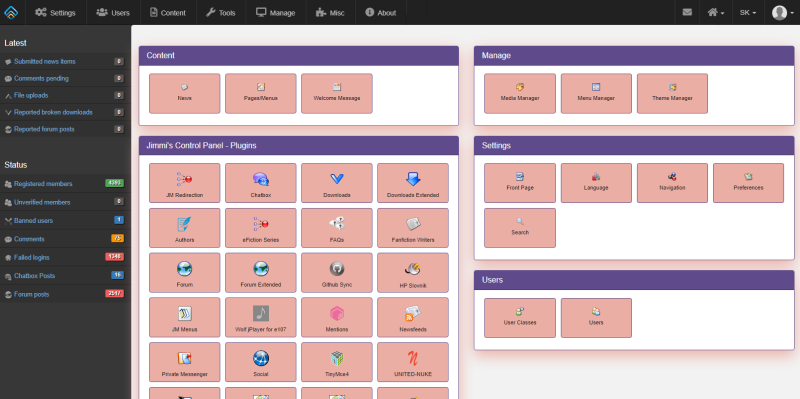Screen dimensions: 800x399
Task: Open the eFiction Series plugin tile
Action: (x=261, y=228)
